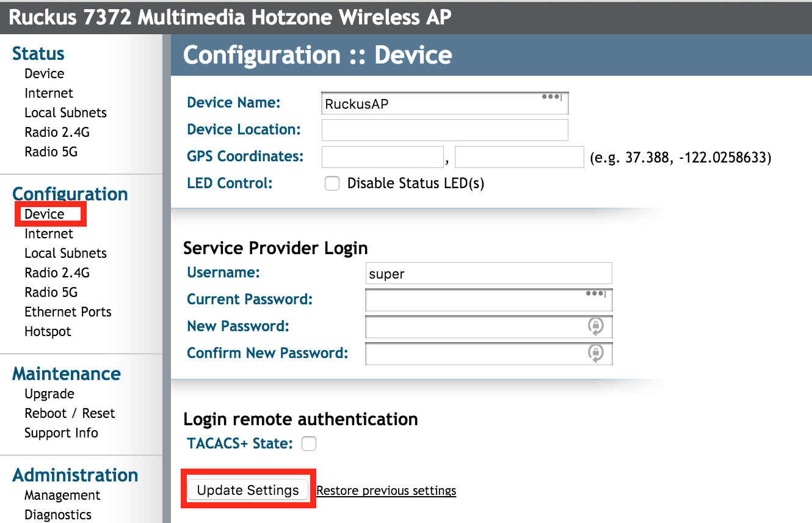
Task: Click Login remote authentication heading
Action: (300, 419)
